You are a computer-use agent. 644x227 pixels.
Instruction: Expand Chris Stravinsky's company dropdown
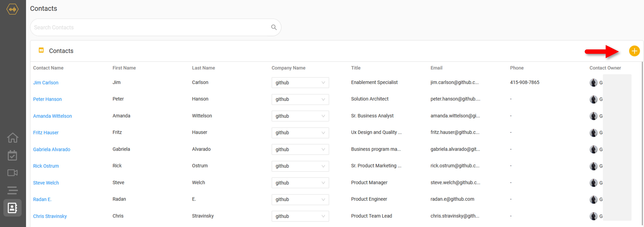[x=300, y=216]
